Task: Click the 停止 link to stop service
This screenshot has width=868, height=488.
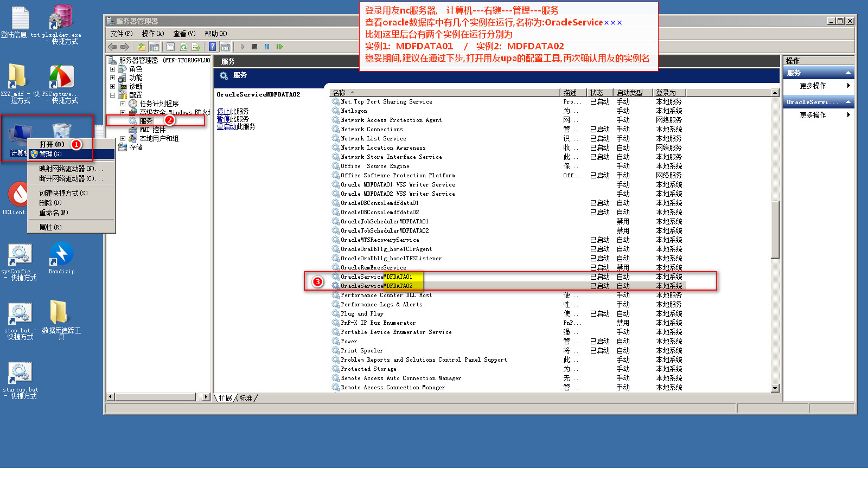Action: pyautogui.click(x=223, y=111)
